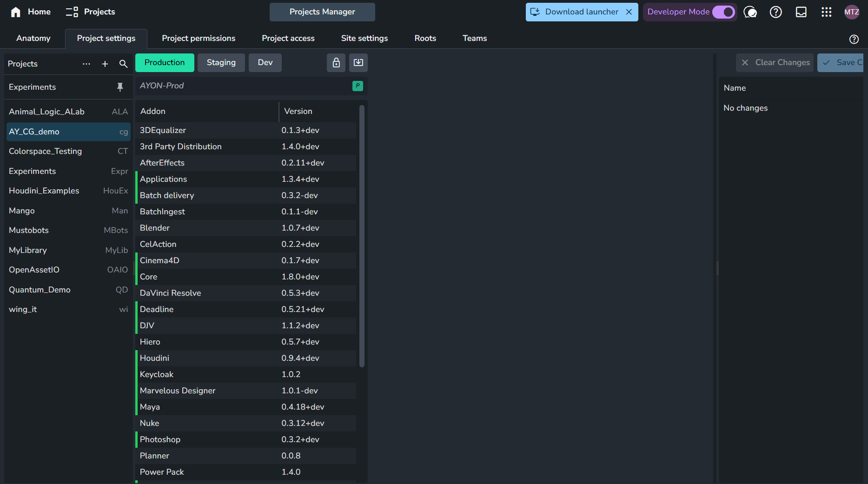Open the chat feed icon in header

click(750, 12)
